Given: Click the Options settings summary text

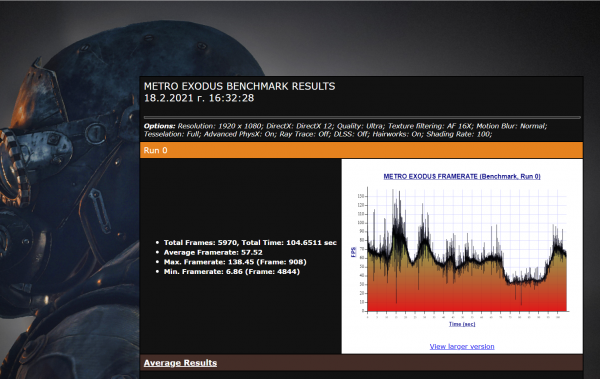Looking at the screenshot, I should [x=346, y=130].
